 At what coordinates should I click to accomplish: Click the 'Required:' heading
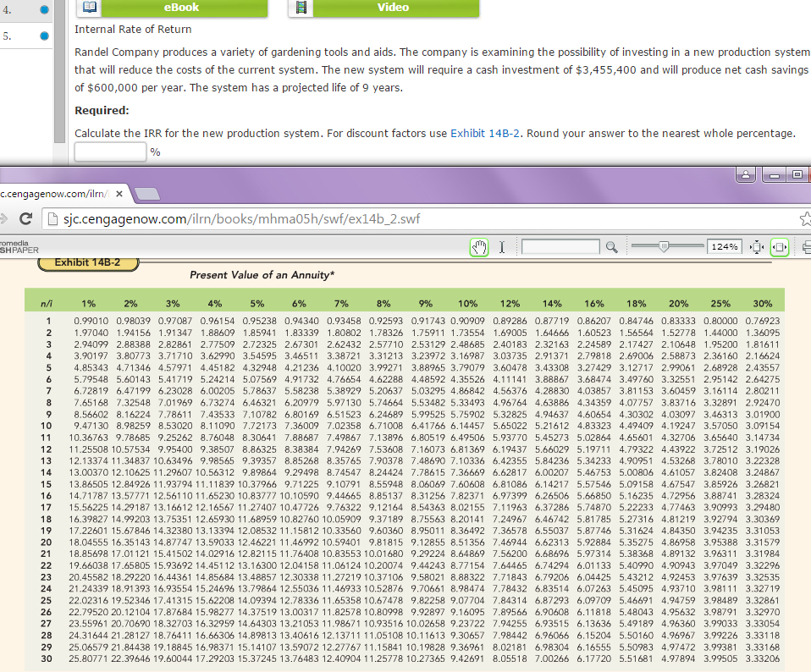102,111
